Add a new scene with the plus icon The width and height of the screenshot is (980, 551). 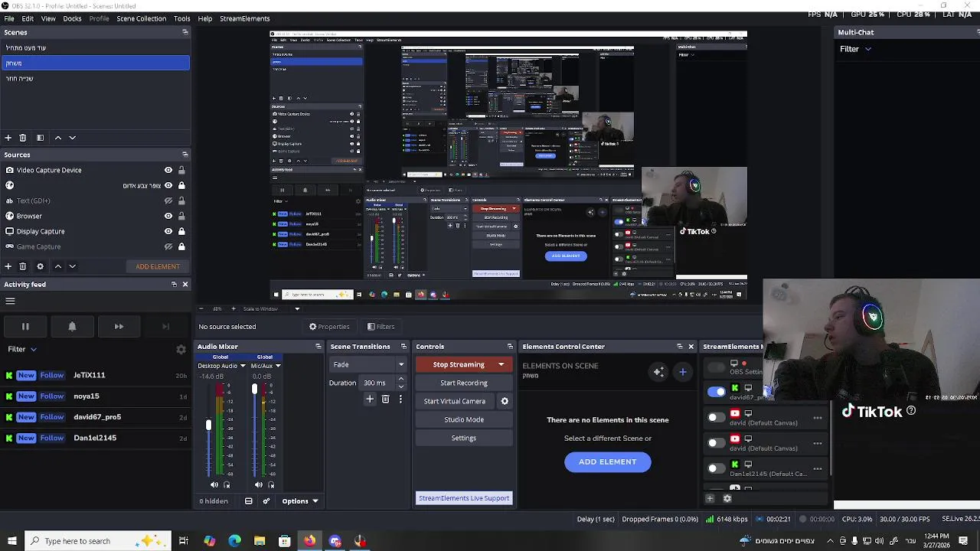click(8, 138)
